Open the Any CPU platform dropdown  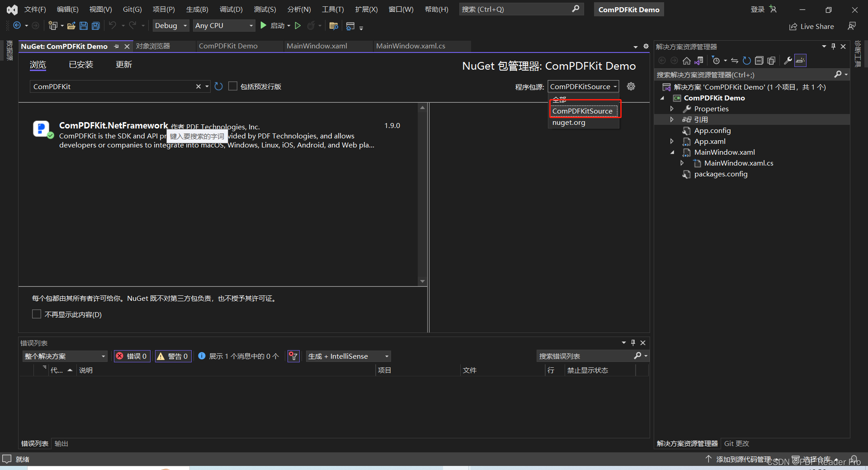224,26
